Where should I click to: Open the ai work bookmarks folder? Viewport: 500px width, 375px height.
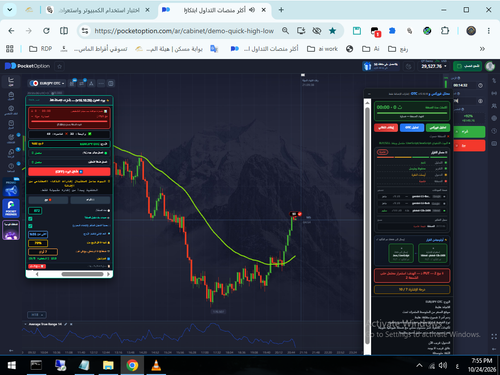tap(322, 49)
